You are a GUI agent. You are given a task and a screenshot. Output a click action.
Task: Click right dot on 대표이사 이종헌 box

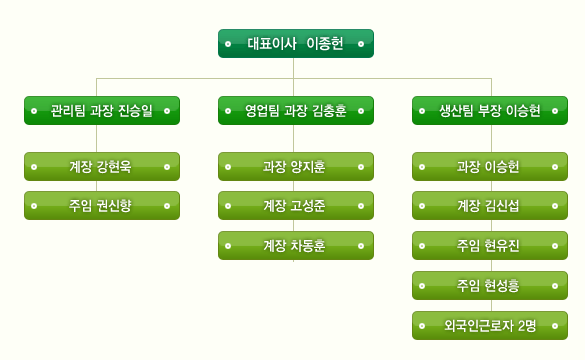(x=361, y=44)
